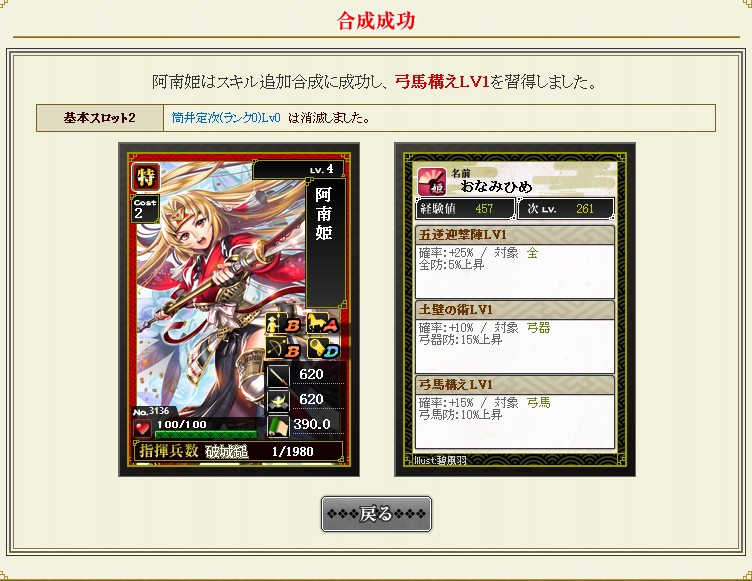Image resolution: width=752 pixels, height=581 pixels.
Task: Select the 弓馬構えLV1 skill header on card
Action: [515, 385]
